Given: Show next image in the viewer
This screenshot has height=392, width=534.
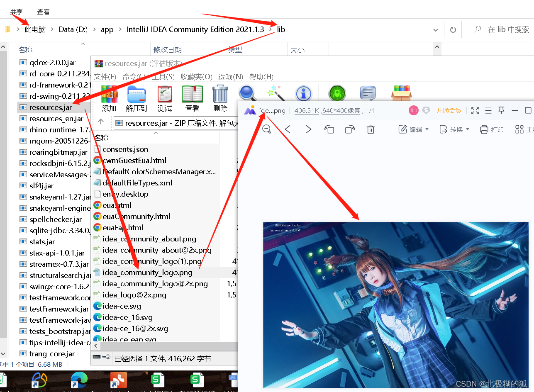Looking at the screenshot, I should (308, 129).
